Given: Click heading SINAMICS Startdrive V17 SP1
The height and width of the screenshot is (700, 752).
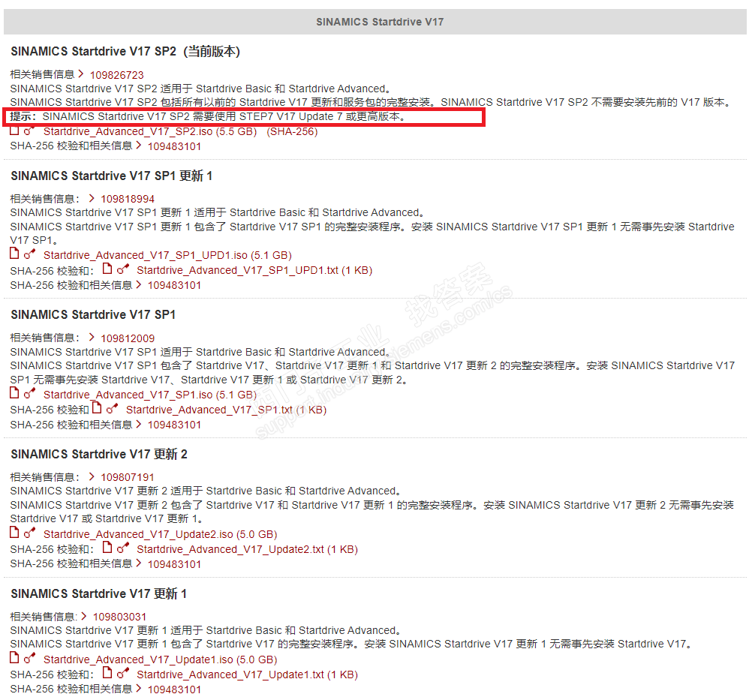Looking at the screenshot, I should [93, 315].
